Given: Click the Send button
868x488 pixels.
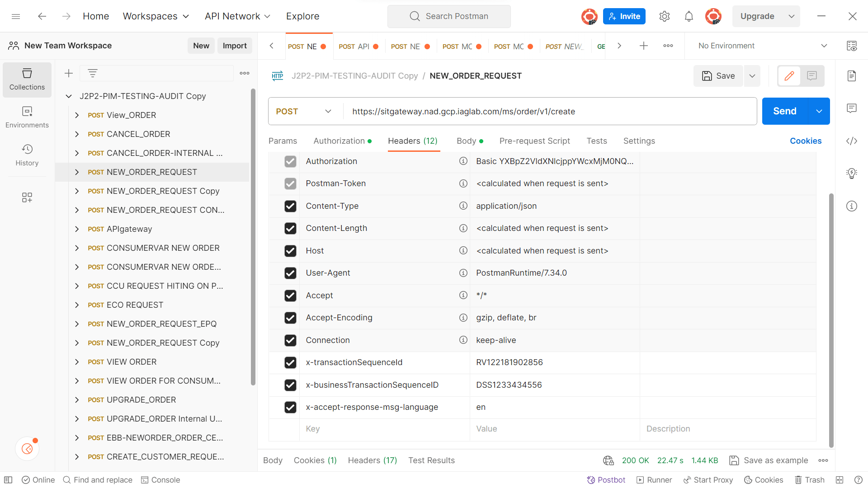Looking at the screenshot, I should coord(784,111).
